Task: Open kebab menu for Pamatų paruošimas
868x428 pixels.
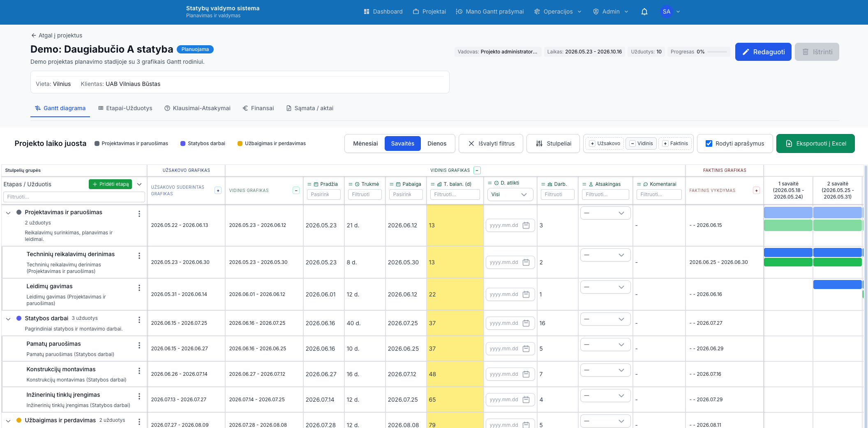Action: tap(139, 345)
